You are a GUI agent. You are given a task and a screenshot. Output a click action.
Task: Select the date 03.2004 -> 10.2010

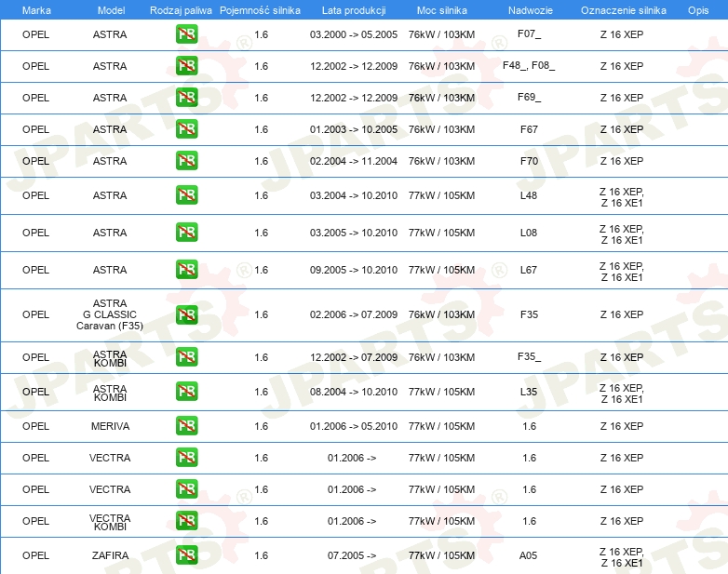click(x=354, y=195)
